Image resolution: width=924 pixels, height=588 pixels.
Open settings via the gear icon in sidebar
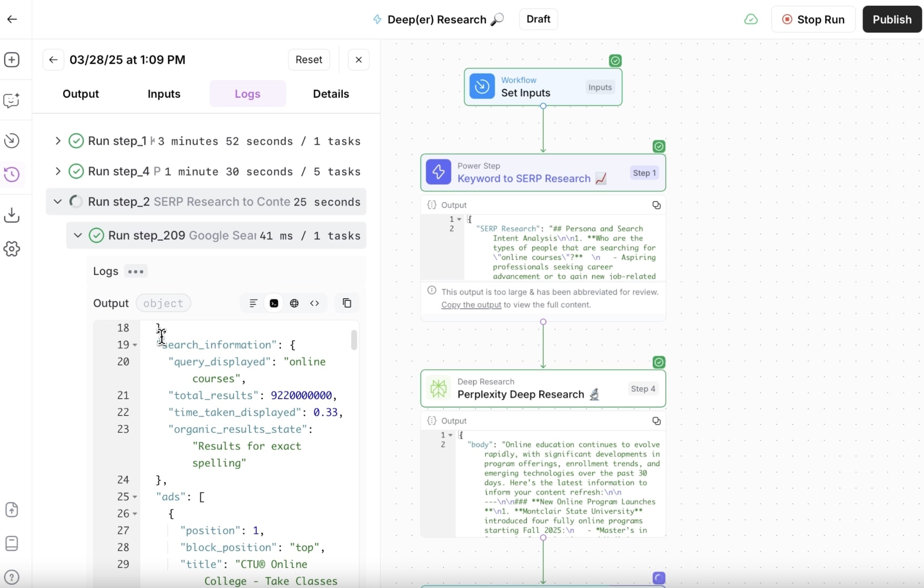point(12,249)
